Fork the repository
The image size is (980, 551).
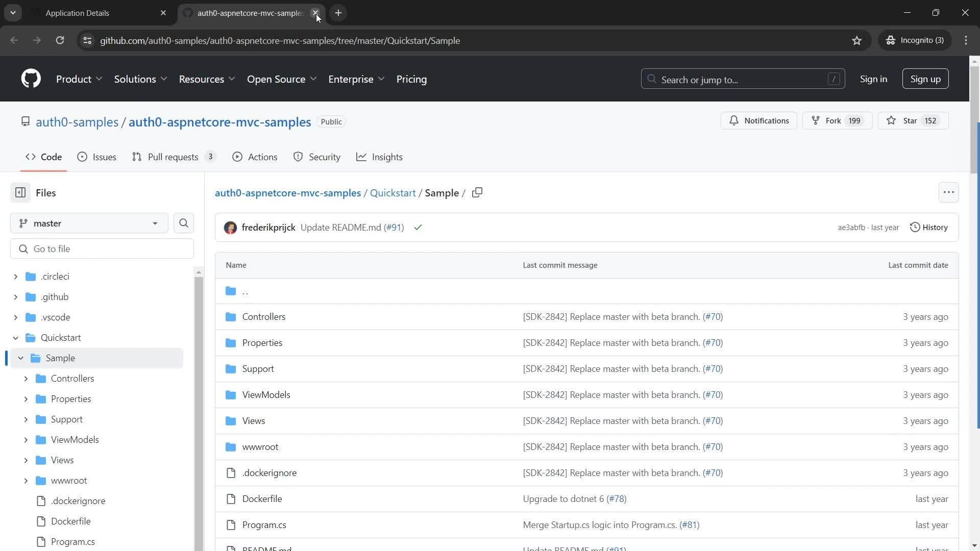coord(838,121)
